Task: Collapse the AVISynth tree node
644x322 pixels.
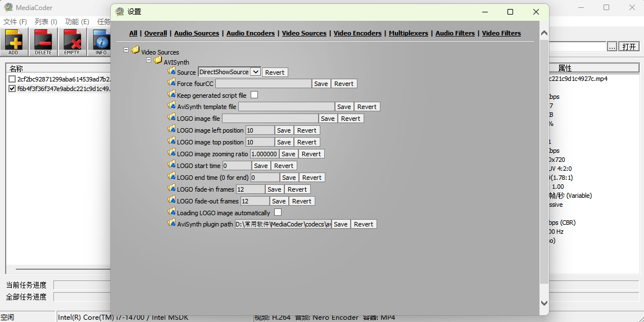Action: click(x=149, y=60)
